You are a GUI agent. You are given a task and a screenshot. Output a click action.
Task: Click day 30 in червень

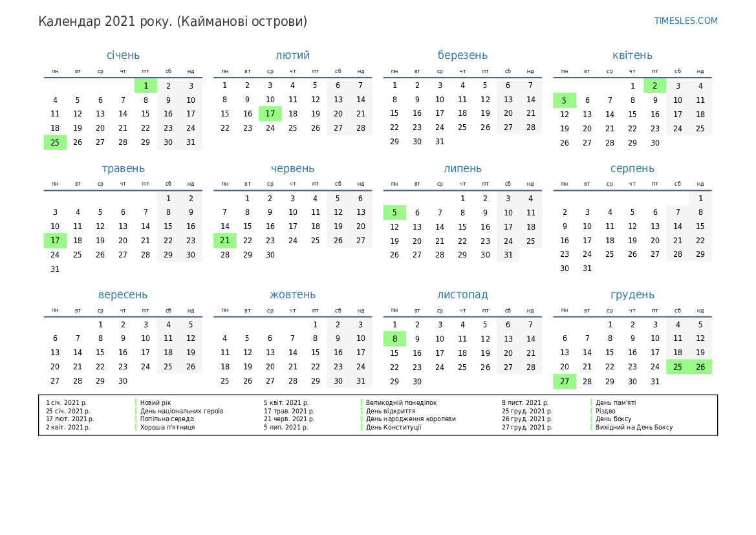coord(270,255)
